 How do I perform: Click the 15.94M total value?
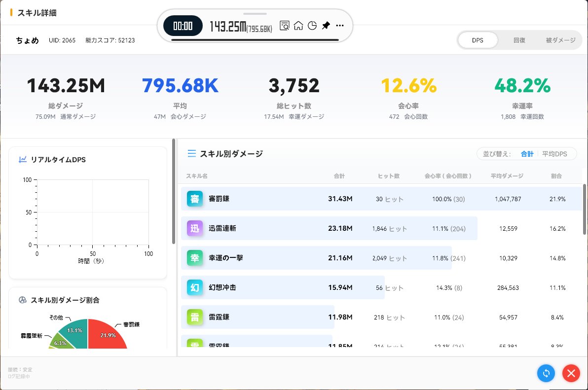pyautogui.click(x=340, y=288)
